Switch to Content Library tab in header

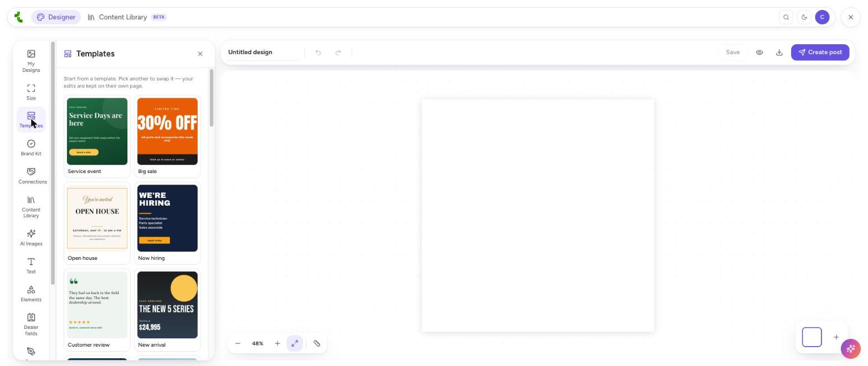[x=127, y=17]
